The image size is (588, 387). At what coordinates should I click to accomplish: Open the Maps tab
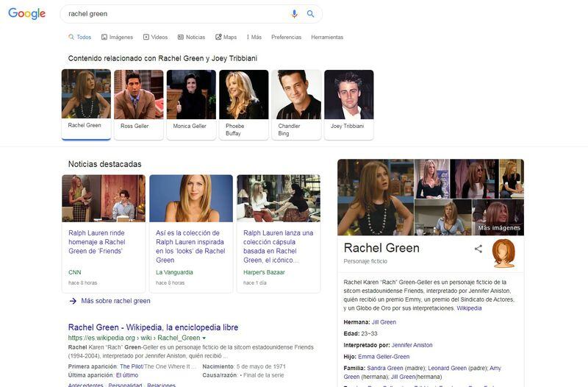[x=226, y=38]
